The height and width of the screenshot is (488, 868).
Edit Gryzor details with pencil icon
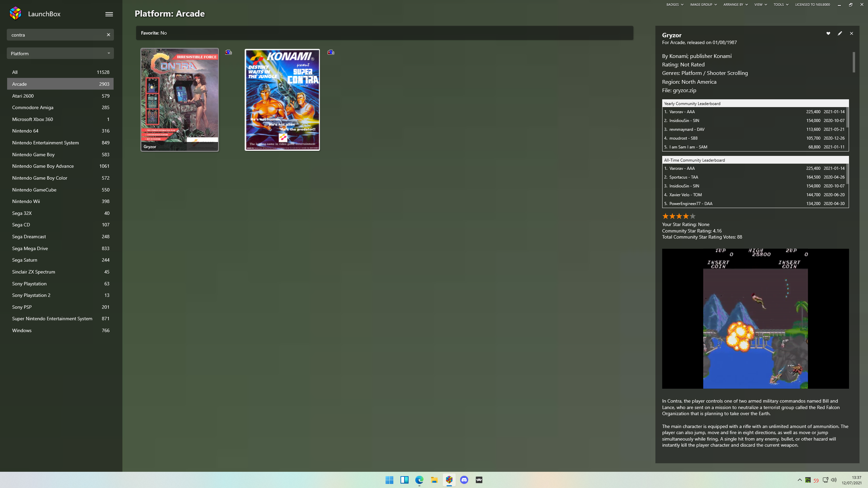840,33
